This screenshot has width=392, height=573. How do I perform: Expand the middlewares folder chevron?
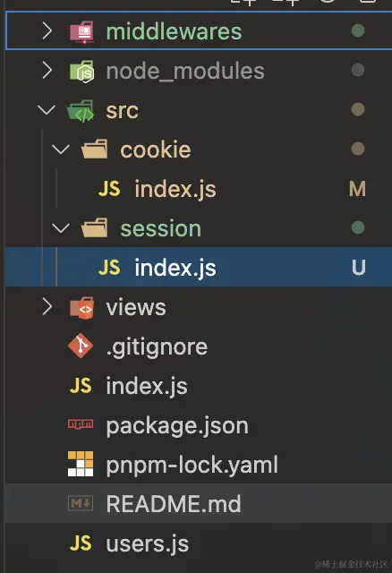[47, 30]
